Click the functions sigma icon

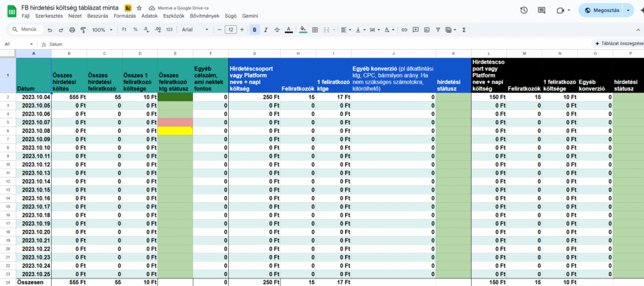tap(464, 30)
